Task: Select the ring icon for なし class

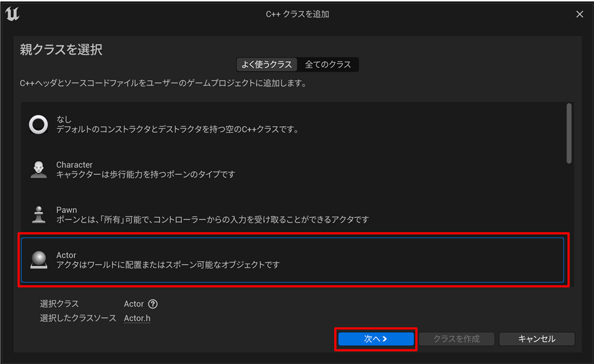Action: click(38, 125)
